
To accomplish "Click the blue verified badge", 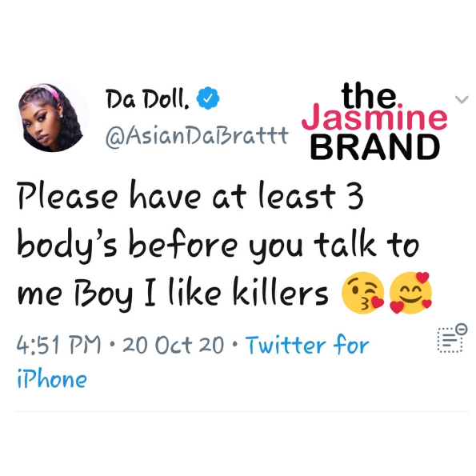I will 208,98.
